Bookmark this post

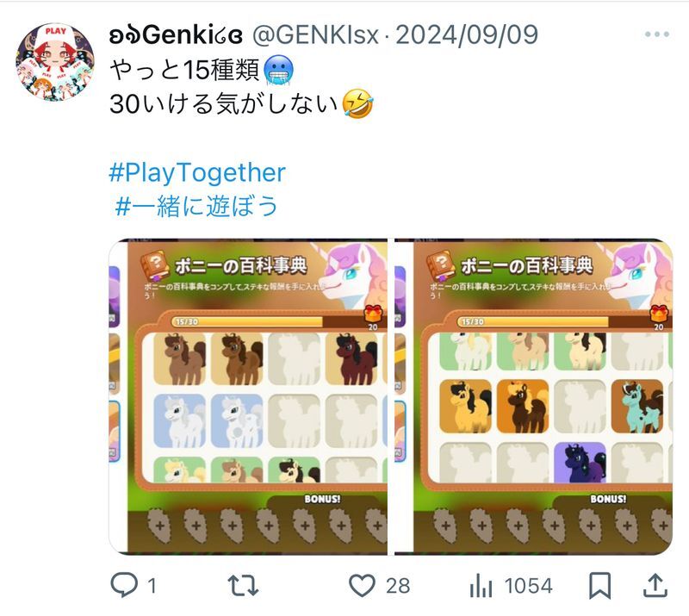[x=599, y=586]
